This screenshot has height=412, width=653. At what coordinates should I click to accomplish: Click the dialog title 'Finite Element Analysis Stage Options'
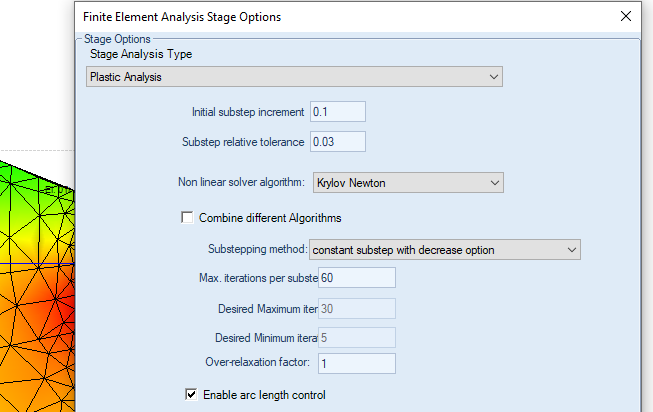(x=182, y=17)
